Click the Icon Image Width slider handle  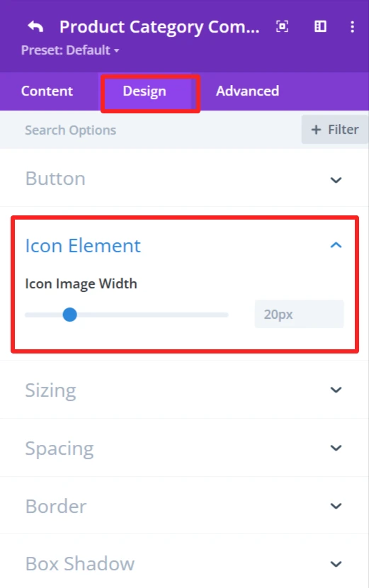(x=69, y=315)
